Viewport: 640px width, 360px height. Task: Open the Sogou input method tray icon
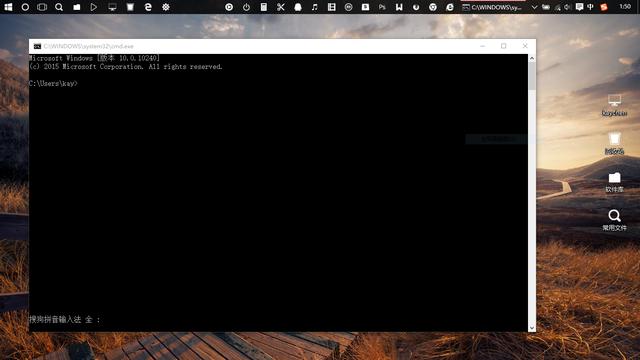pyautogui.click(x=604, y=7)
